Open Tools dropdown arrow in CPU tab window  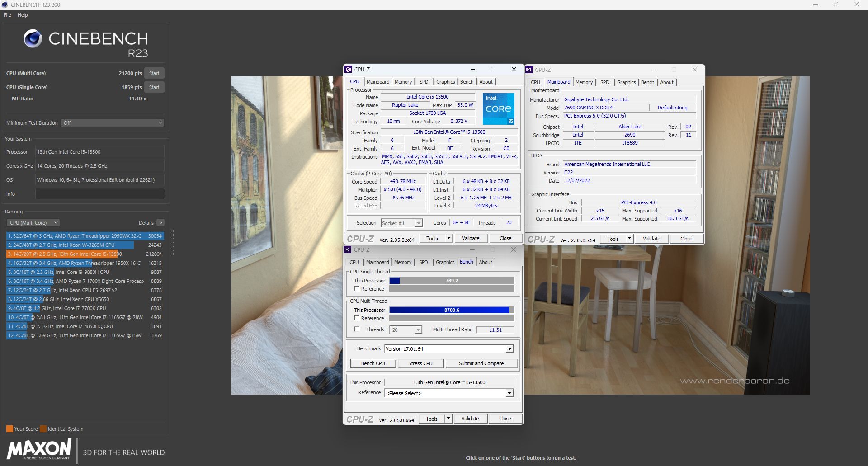(448, 238)
